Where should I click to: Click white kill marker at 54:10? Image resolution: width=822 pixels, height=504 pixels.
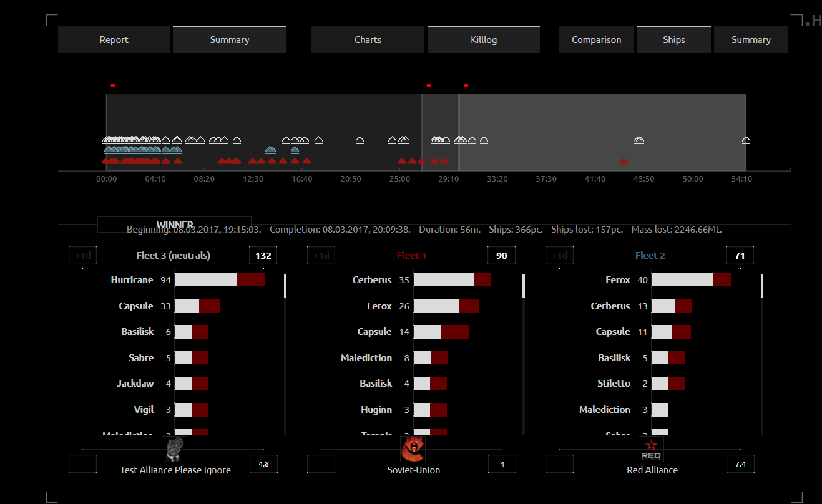(x=746, y=140)
